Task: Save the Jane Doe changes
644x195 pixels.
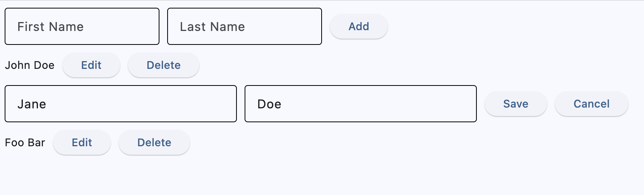Action: point(516,104)
